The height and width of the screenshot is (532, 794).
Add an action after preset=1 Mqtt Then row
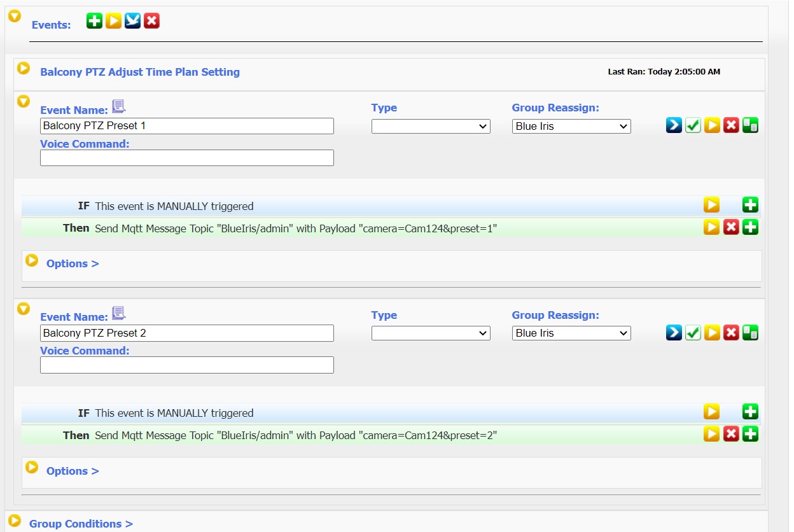[750, 227]
